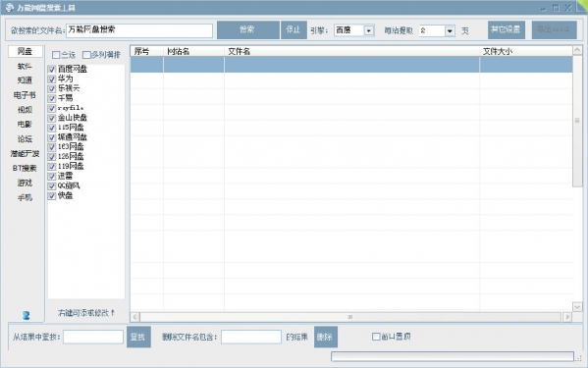Click the horizontal scrollbar left arrow
This screenshot has width=588, height=368.
(x=135, y=317)
